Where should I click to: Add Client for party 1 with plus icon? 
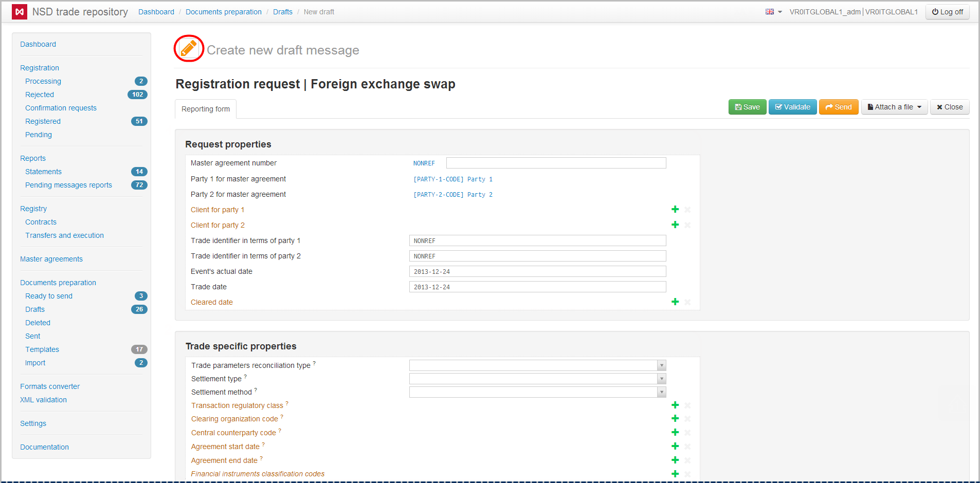click(675, 210)
